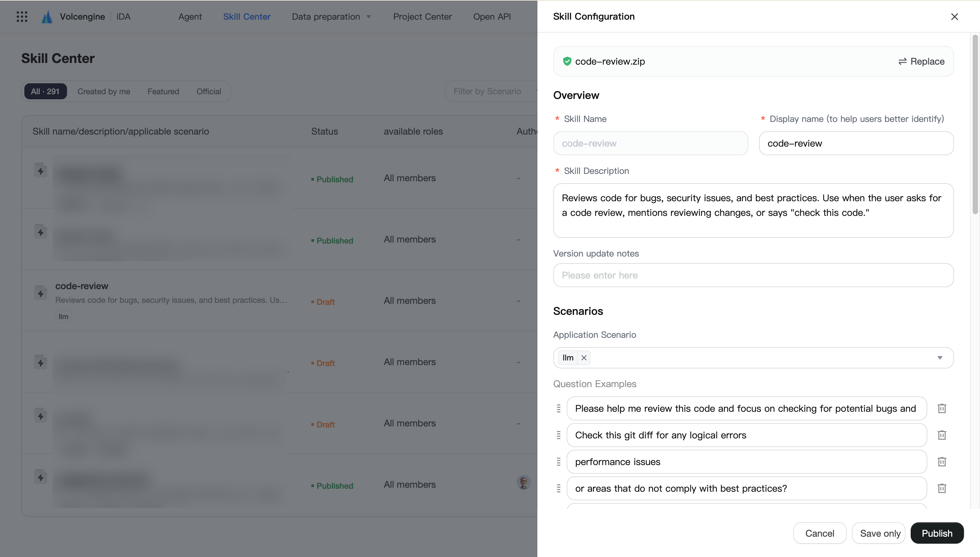Viewport: 980px width, 557px height.
Task: Click the Publish button
Action: tap(937, 533)
